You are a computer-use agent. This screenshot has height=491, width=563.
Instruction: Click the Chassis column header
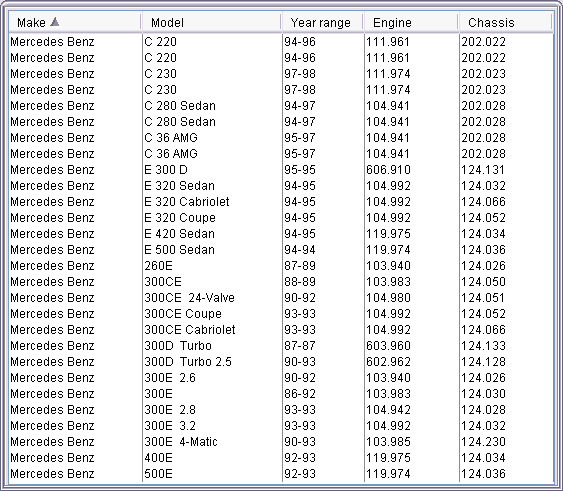(x=506, y=23)
